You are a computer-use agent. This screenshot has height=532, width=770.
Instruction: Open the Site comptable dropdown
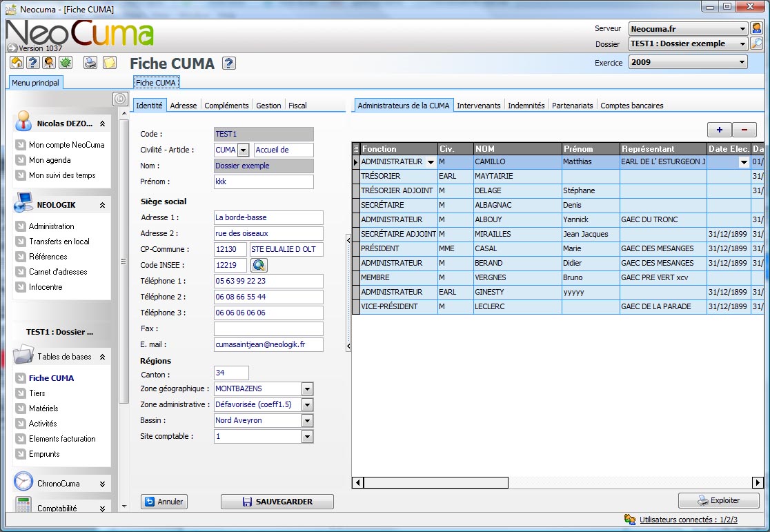pyautogui.click(x=308, y=437)
